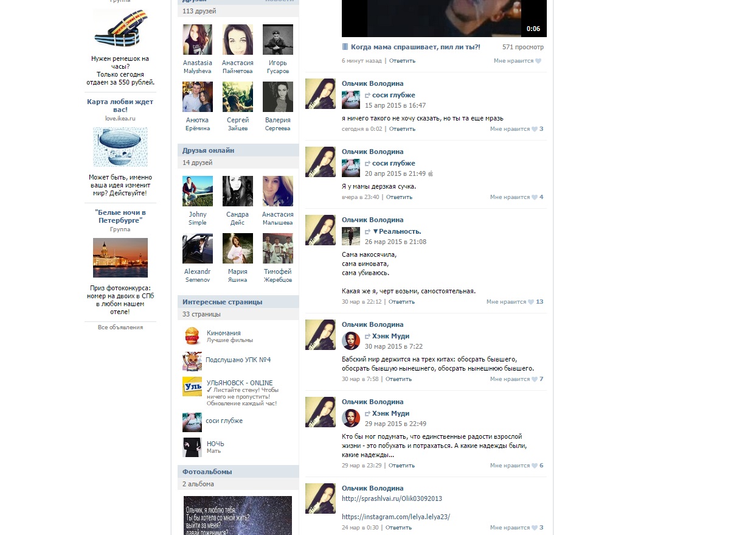Open УЛЬЯНОВСК - ONLINE page icon
The width and height of the screenshot is (756, 535).
(192, 387)
